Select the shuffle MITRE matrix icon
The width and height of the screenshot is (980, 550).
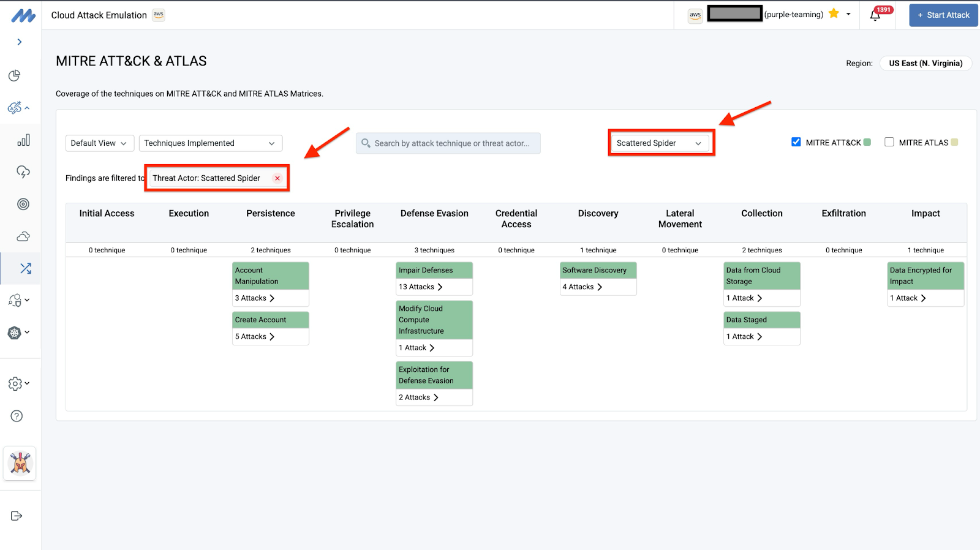click(x=26, y=268)
